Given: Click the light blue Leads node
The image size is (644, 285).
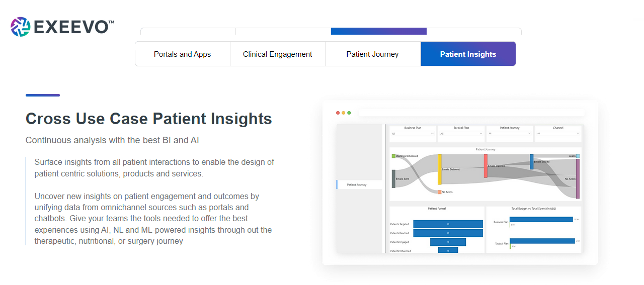Looking at the screenshot, I should (578, 156).
